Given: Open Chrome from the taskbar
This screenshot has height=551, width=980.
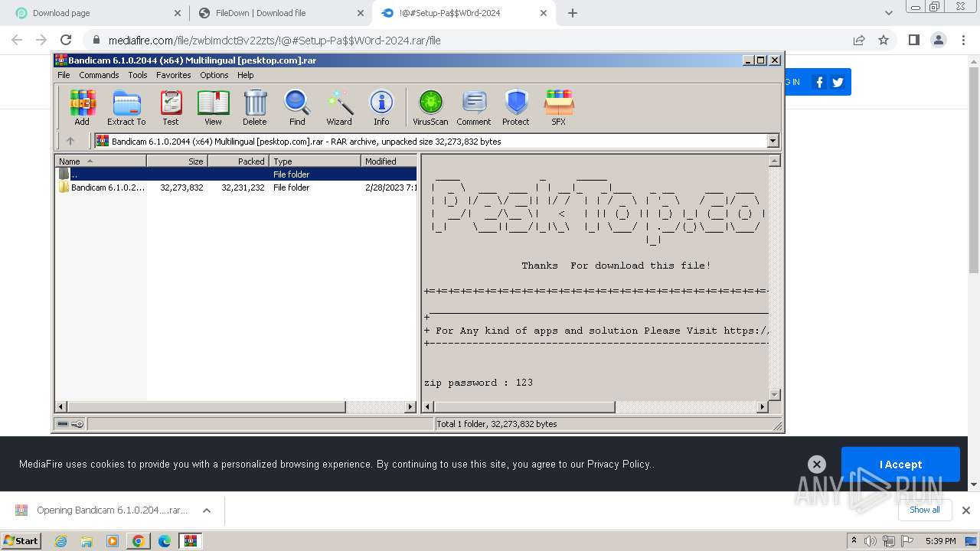Looking at the screenshot, I should 138,540.
